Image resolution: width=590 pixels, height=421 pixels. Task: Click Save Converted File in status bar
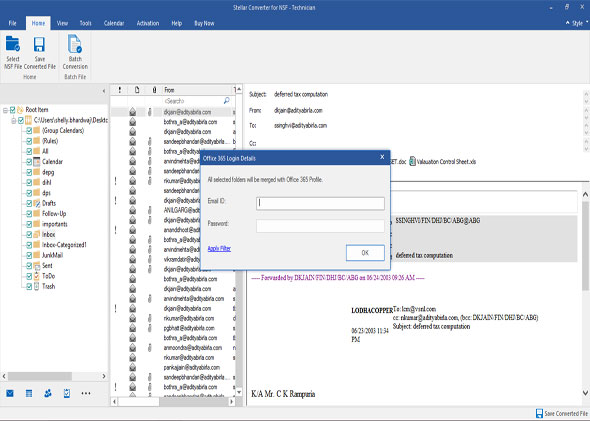point(562,413)
